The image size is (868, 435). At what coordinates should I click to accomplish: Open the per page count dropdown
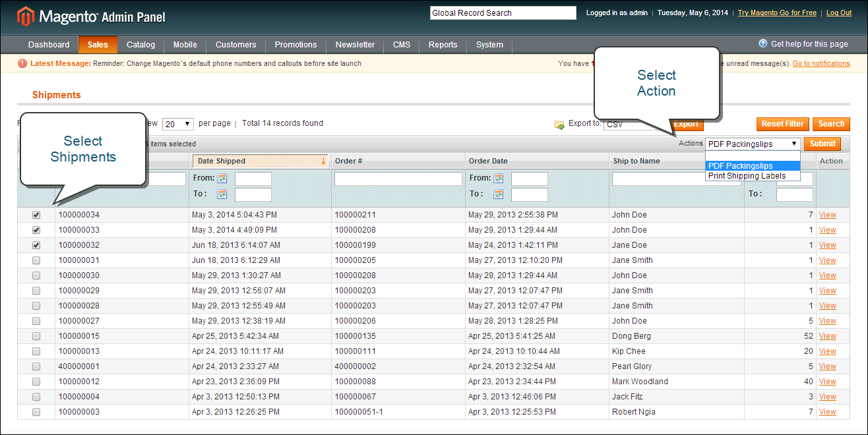178,124
